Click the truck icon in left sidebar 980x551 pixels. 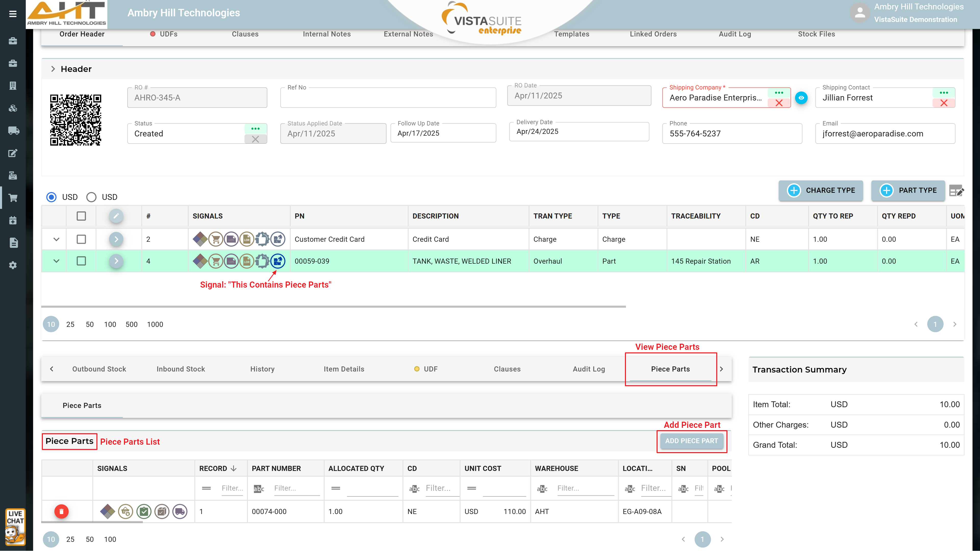click(13, 131)
